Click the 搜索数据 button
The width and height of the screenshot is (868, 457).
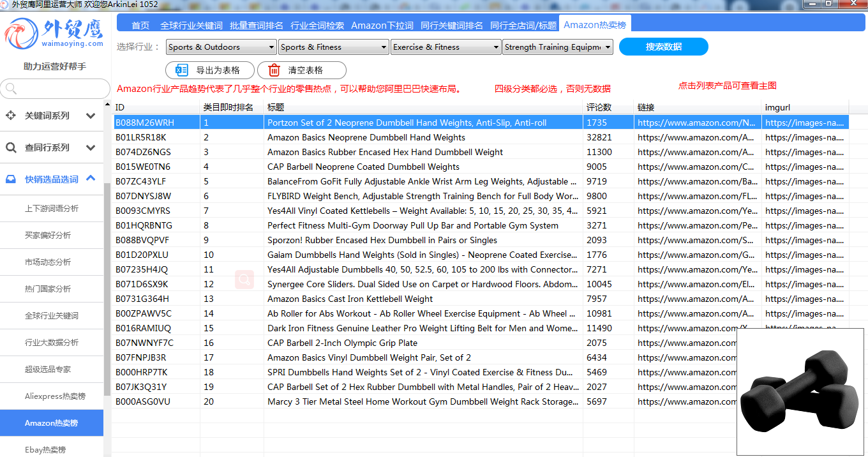664,47
